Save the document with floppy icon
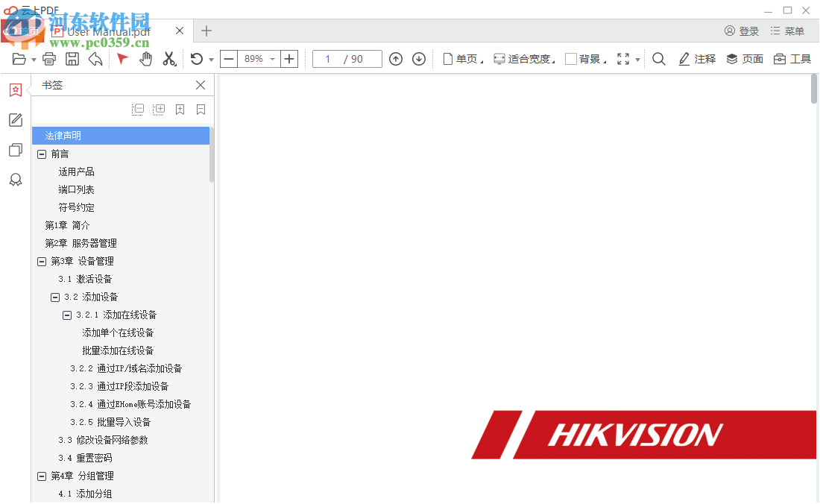Viewport: 820px width, 504px height. point(72,59)
